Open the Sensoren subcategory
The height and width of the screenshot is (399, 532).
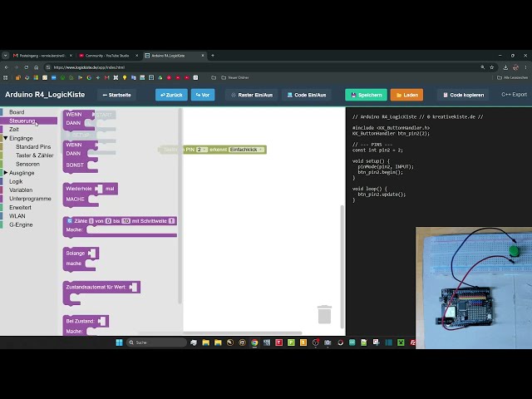27,164
